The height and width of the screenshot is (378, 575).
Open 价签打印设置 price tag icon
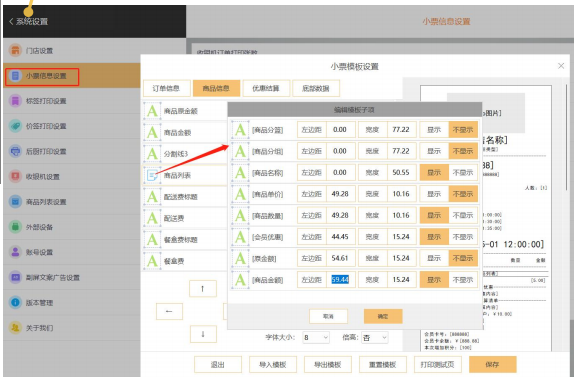15,126
